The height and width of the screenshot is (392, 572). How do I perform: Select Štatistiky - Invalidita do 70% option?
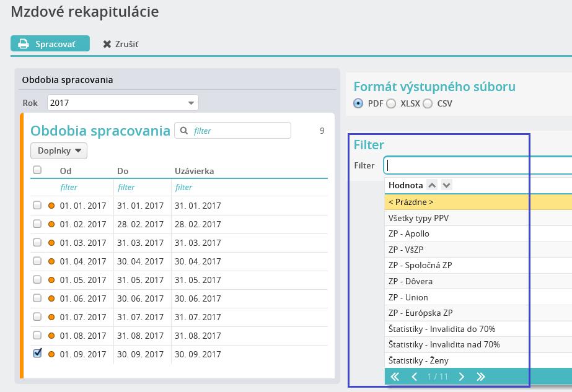(x=478, y=329)
